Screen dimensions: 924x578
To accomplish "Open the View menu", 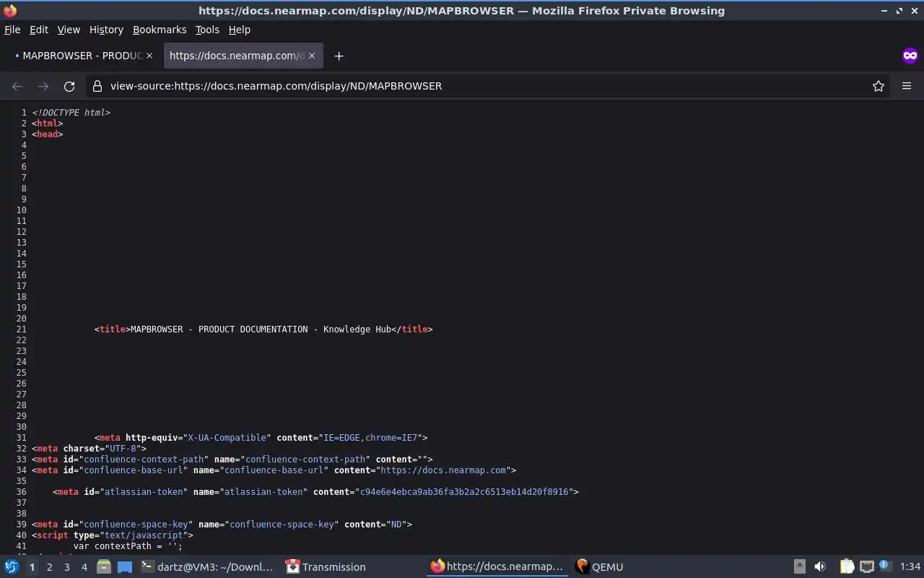I will pos(69,30).
